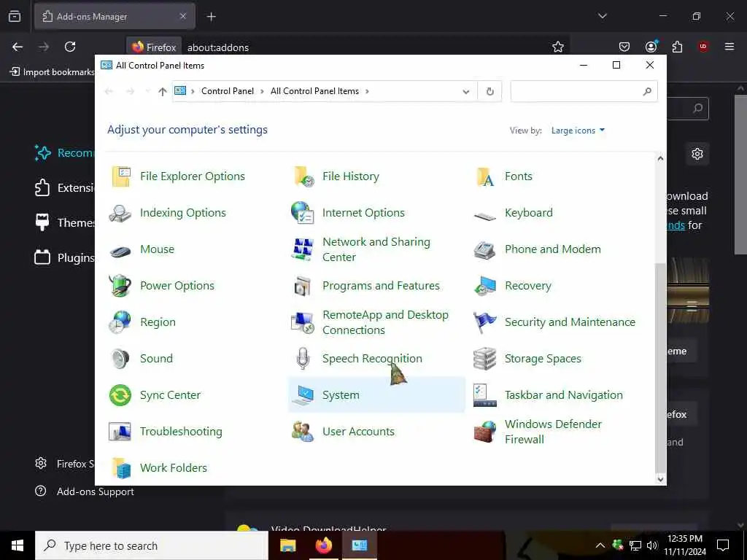Open the Firefox extensions puzzle icon
The image size is (747, 560).
click(x=677, y=47)
